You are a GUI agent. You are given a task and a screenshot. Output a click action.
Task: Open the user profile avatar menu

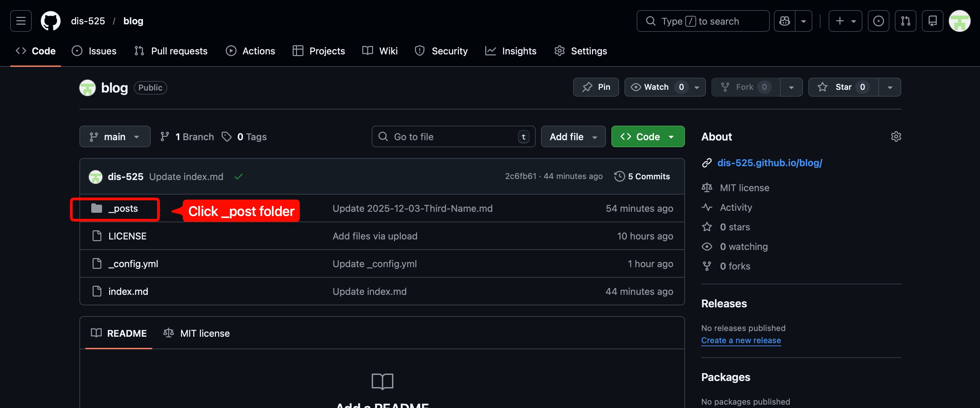coord(959,21)
